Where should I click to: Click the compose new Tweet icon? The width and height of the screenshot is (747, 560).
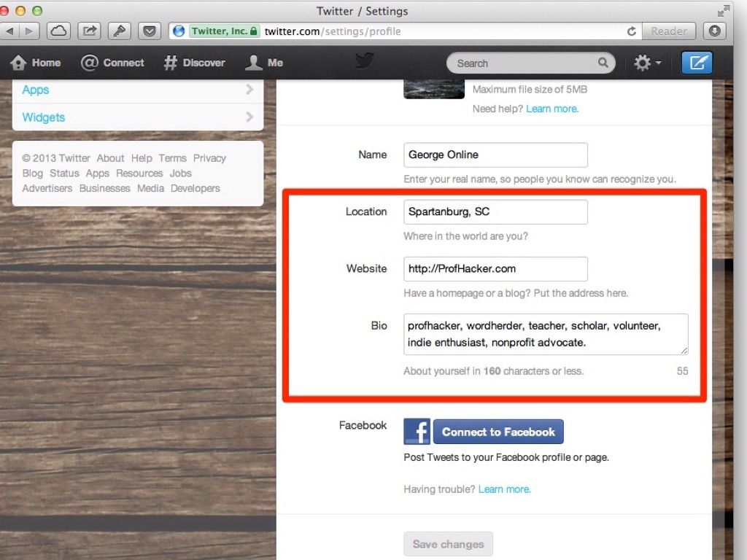coord(697,63)
